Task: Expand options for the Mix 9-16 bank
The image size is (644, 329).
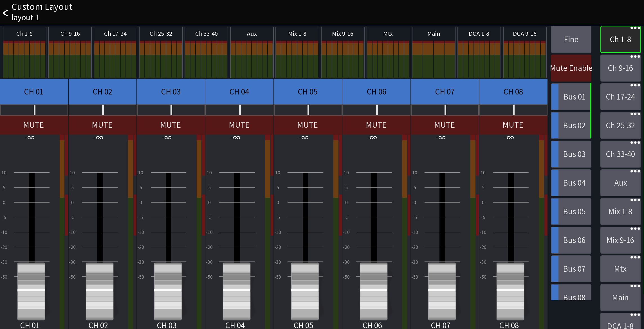Action: (635, 228)
